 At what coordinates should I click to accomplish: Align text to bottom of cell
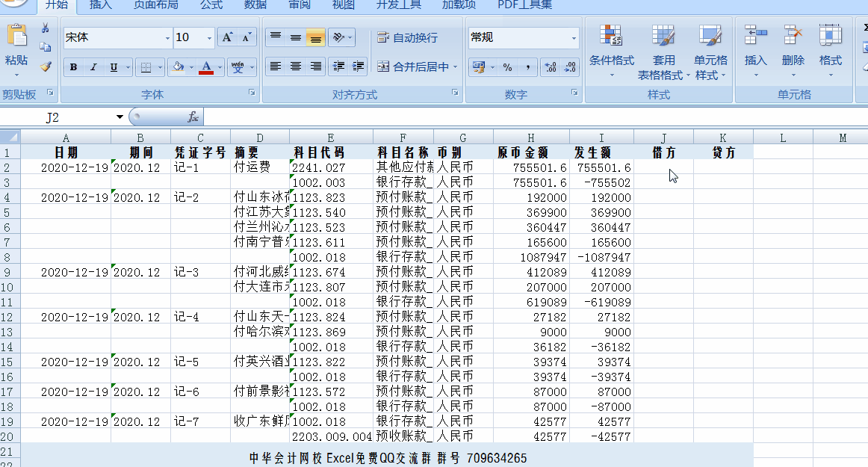click(315, 37)
